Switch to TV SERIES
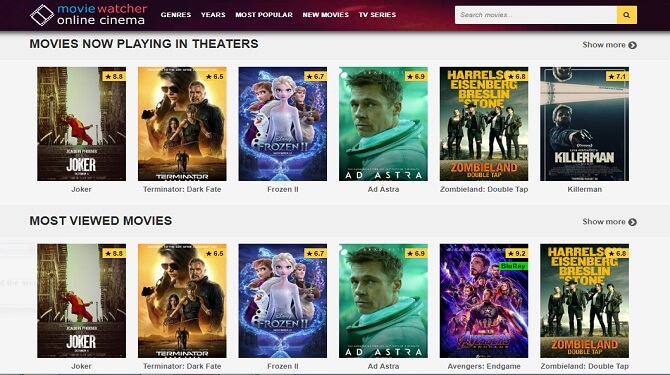 click(377, 15)
